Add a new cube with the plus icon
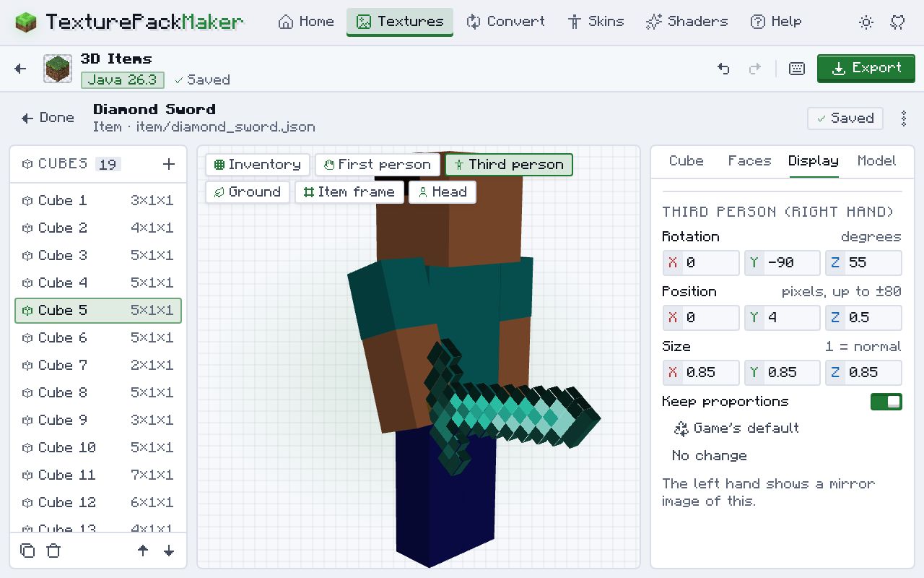This screenshot has height=578, width=924. point(169,165)
